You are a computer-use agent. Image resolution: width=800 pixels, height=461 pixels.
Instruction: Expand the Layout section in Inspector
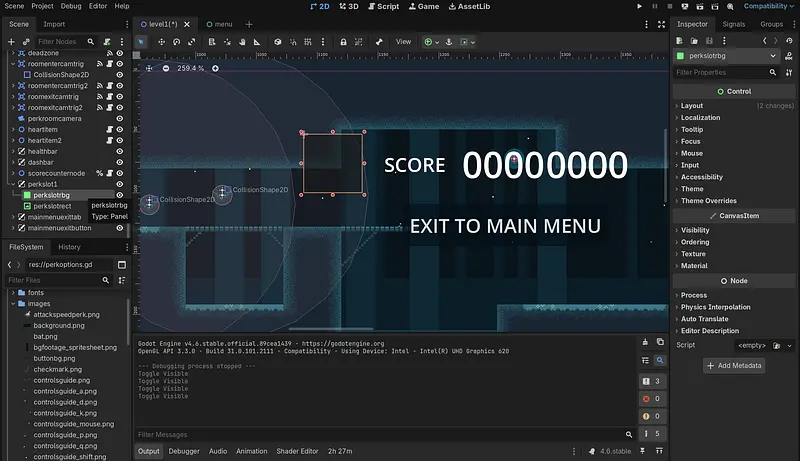(x=692, y=105)
